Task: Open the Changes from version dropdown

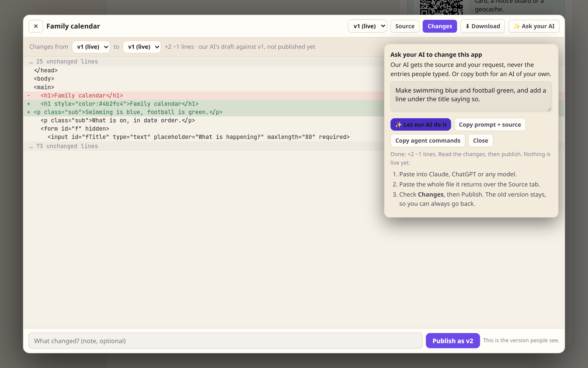Action: [91, 47]
